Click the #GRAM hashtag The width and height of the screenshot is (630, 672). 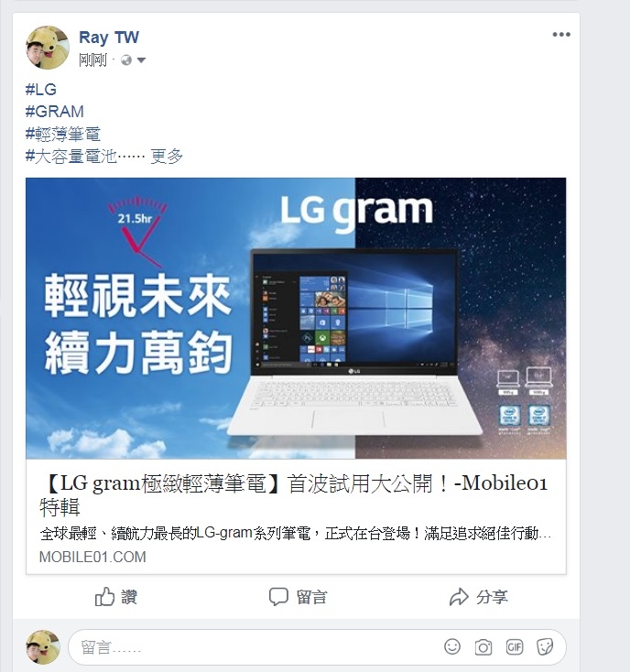click(x=54, y=112)
